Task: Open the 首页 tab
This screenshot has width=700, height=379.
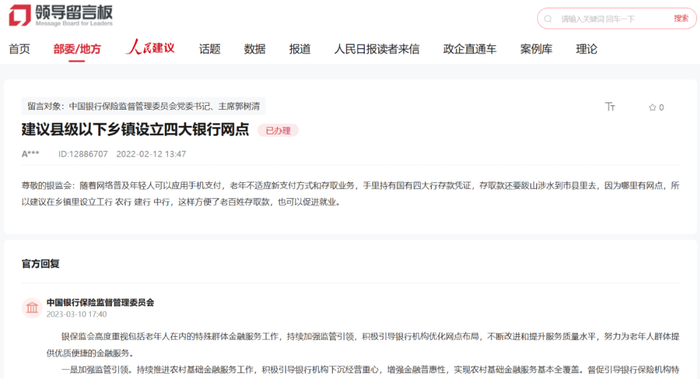Action: pos(20,49)
